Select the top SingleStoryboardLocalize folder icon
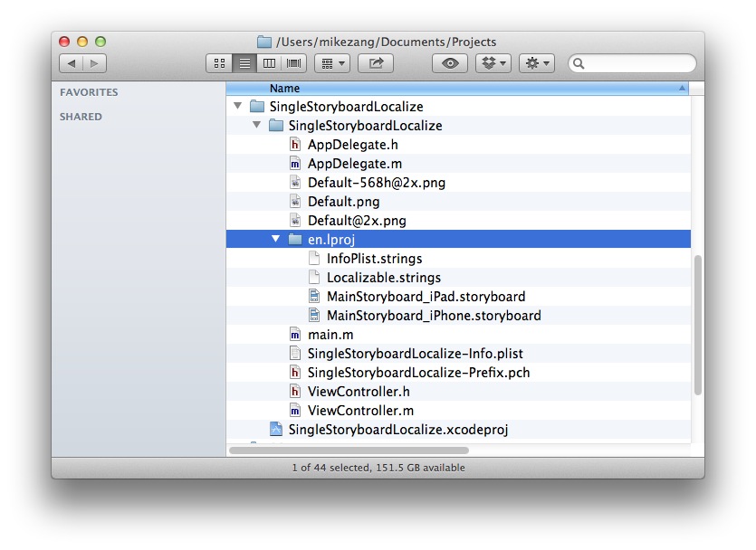This screenshot has width=756, height=550. [x=257, y=106]
